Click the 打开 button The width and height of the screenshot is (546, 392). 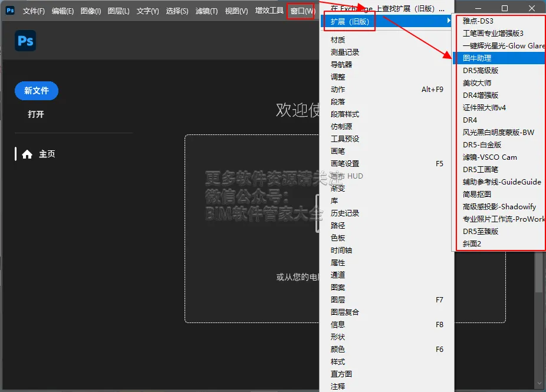tap(36, 114)
